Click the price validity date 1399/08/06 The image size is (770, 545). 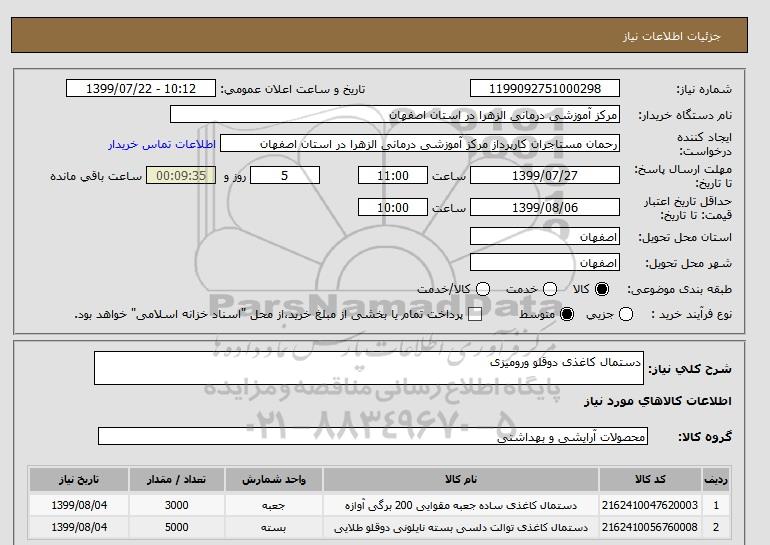tap(545, 208)
